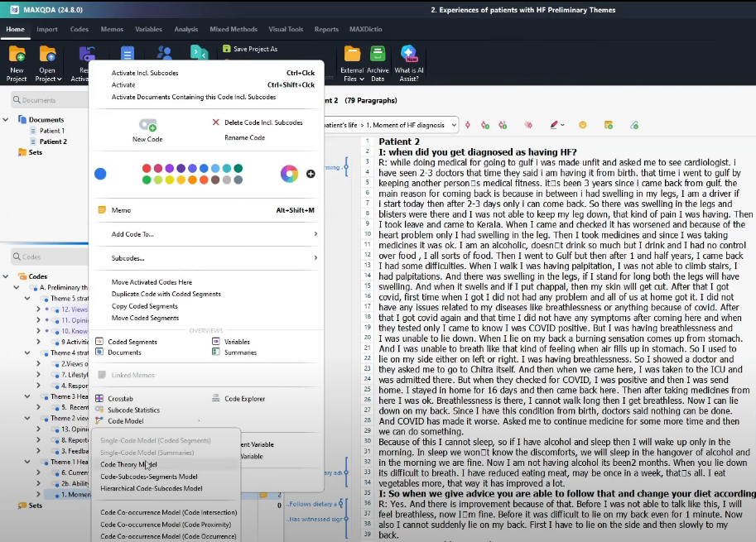This screenshot has width=756, height=542.
Task: Choose Rename Code
Action: [x=244, y=138]
